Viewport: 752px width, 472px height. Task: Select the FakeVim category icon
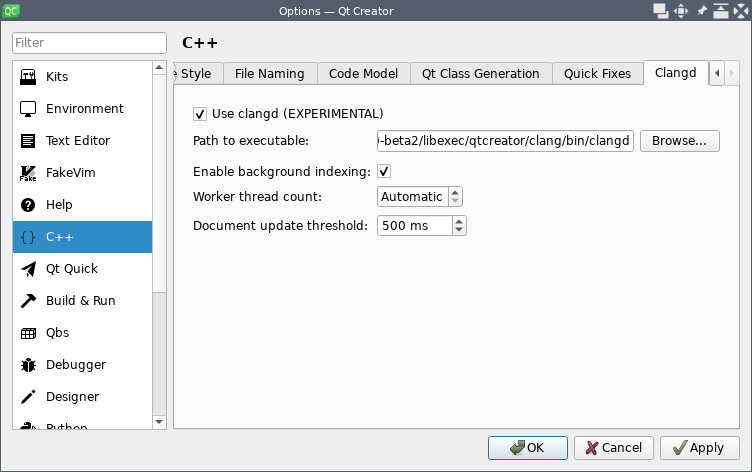[28, 173]
